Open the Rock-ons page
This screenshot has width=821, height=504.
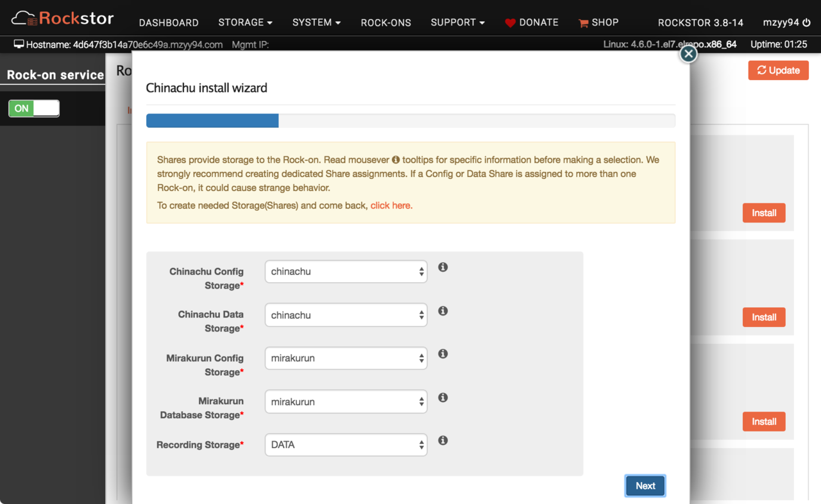click(385, 22)
